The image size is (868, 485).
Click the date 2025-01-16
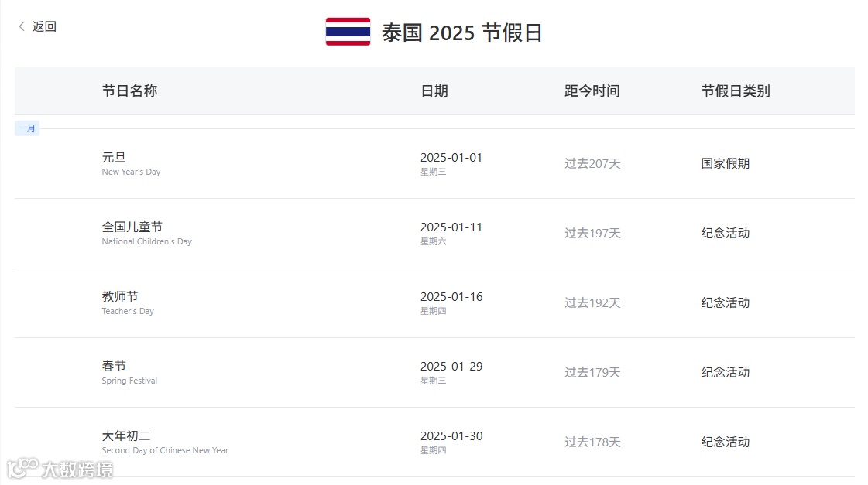click(x=451, y=296)
